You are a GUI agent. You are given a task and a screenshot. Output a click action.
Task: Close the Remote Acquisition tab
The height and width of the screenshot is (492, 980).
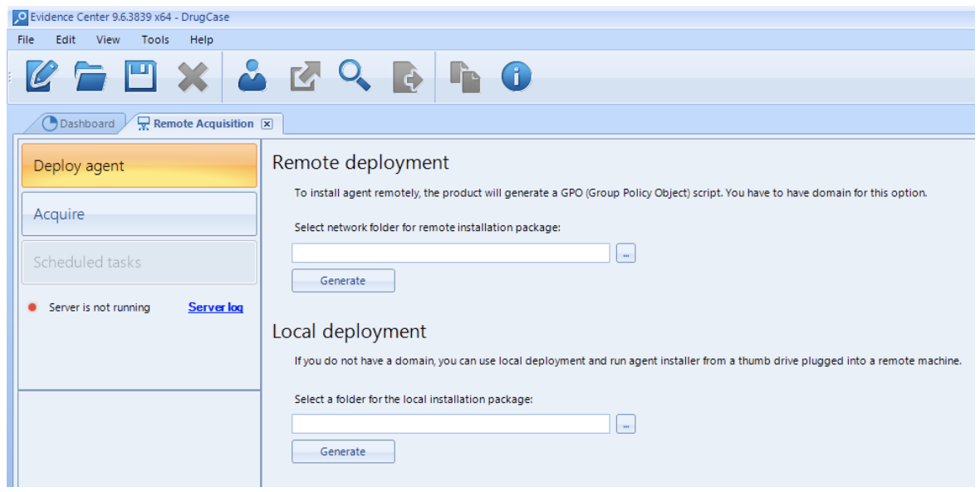(267, 124)
